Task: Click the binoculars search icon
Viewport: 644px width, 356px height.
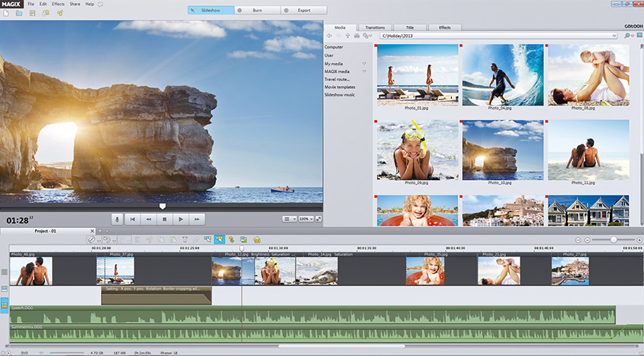Action: [357, 36]
